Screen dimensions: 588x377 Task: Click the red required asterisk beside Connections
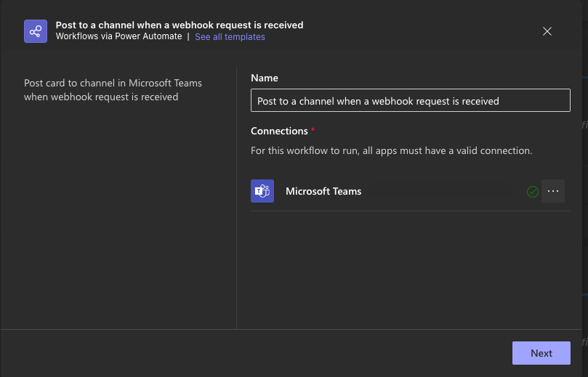coord(313,131)
